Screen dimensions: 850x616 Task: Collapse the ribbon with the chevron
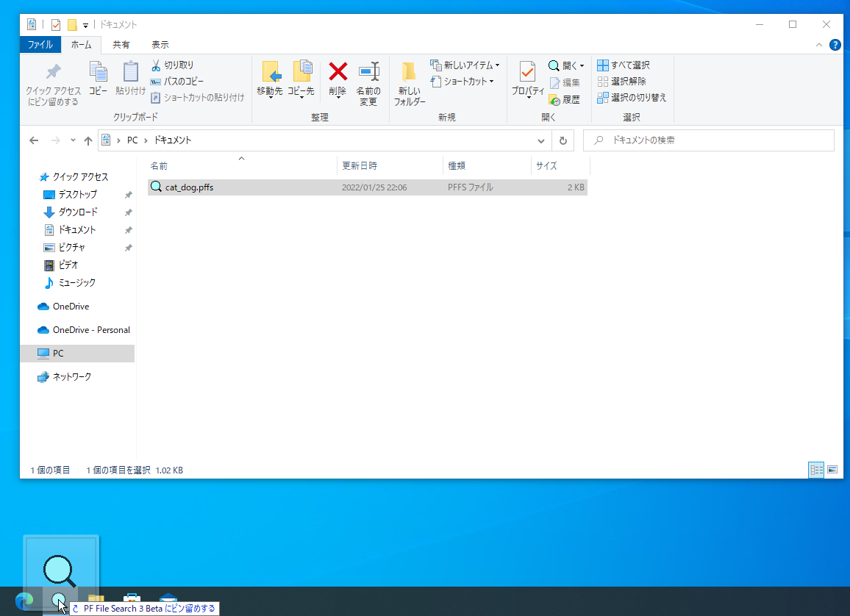[819, 45]
